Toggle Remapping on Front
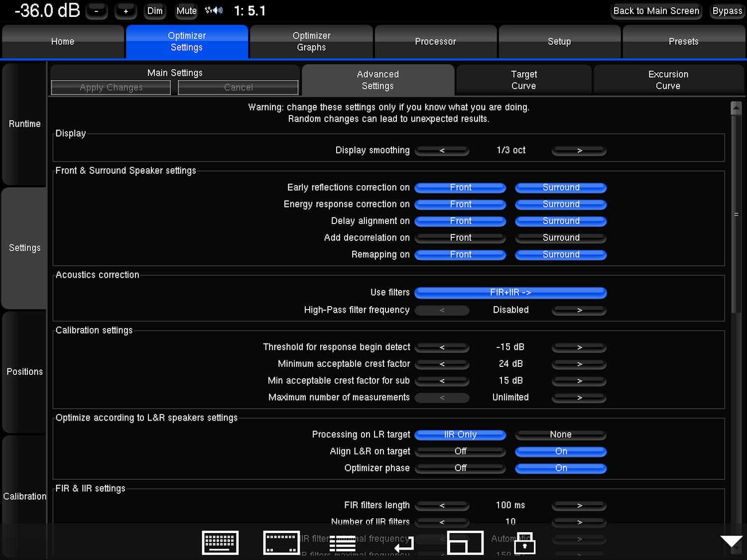Screen dimensions: 747x560 460,255
